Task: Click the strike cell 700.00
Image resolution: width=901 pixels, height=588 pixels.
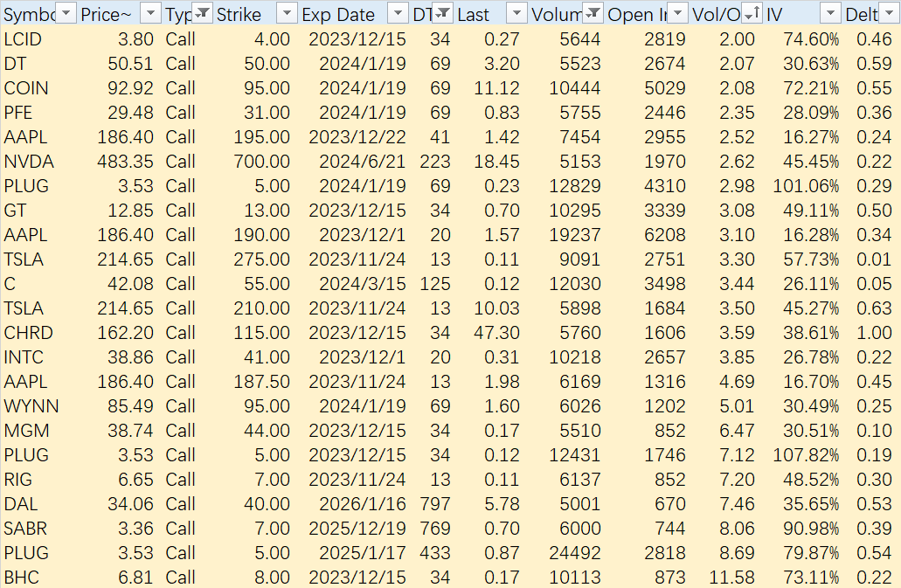Action: [261, 162]
